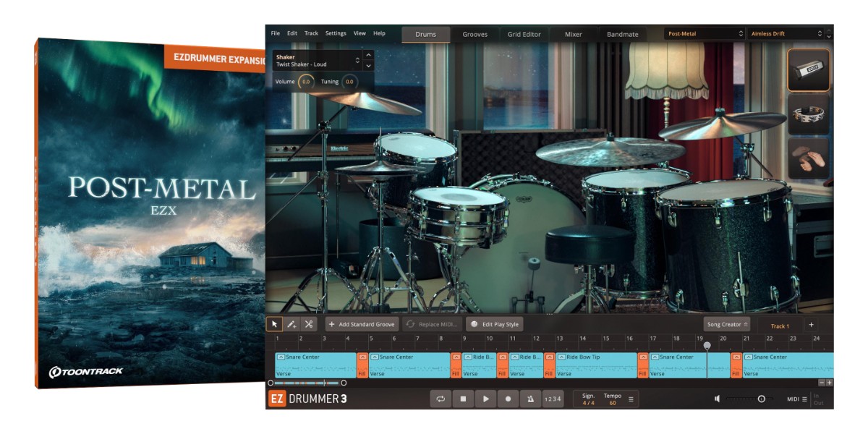Open the Shaker instrument dropdown
Image resolution: width=868 pixels, height=434 pixels.
point(318,61)
